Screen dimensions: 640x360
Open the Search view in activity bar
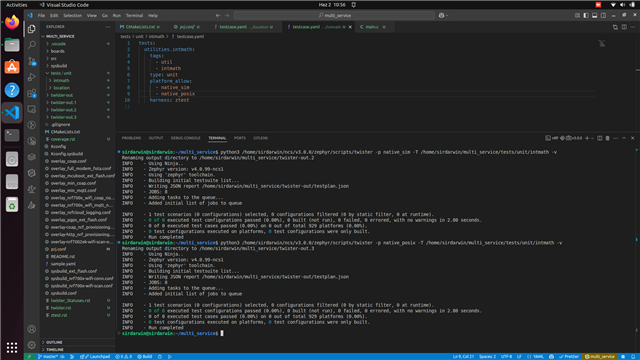[31, 44]
